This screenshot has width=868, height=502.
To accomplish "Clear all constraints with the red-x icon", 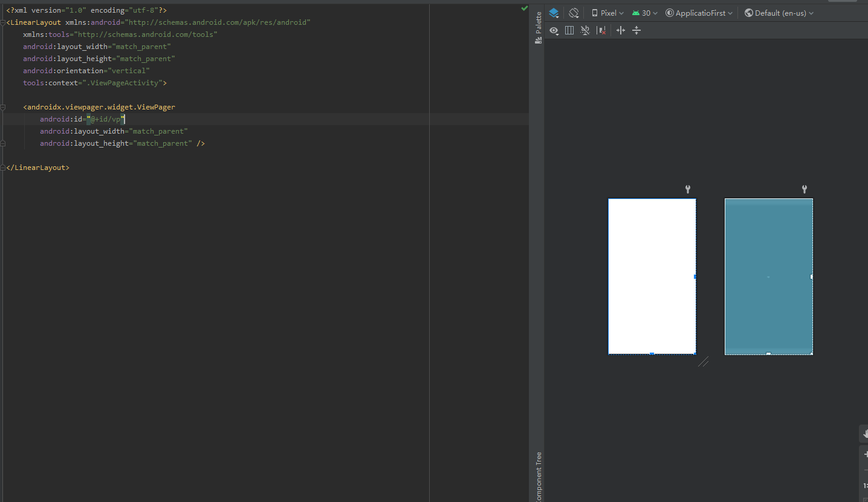I will click(601, 30).
